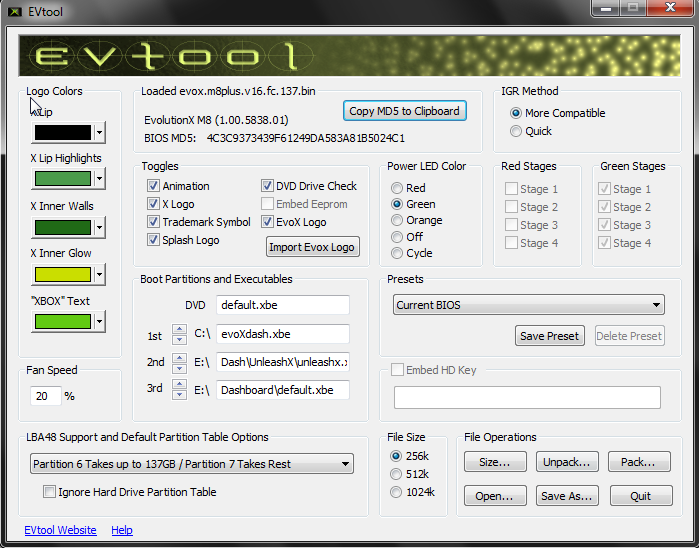Screen dimensions: 699x548
Task: Click the up arrow of 3rd partition spinner
Action: pyautogui.click(x=179, y=384)
